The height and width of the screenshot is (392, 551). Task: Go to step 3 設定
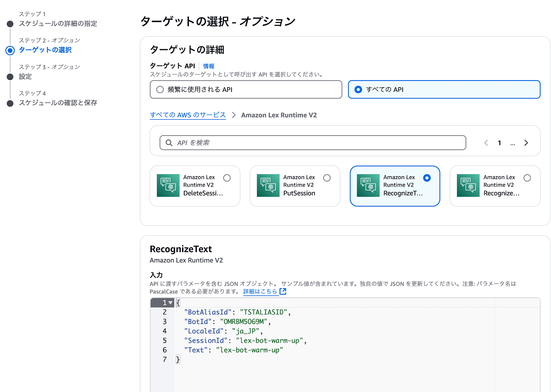[25, 77]
